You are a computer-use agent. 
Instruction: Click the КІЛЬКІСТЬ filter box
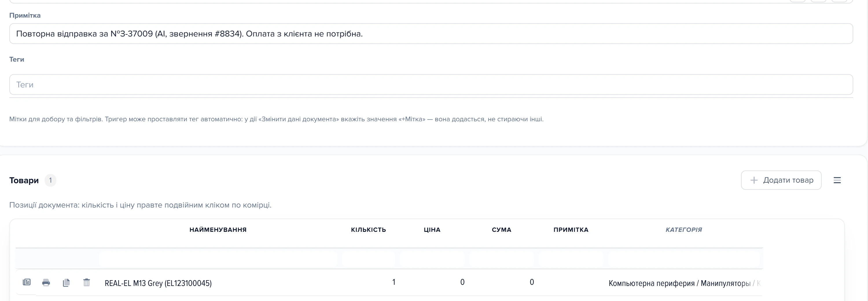(x=369, y=259)
